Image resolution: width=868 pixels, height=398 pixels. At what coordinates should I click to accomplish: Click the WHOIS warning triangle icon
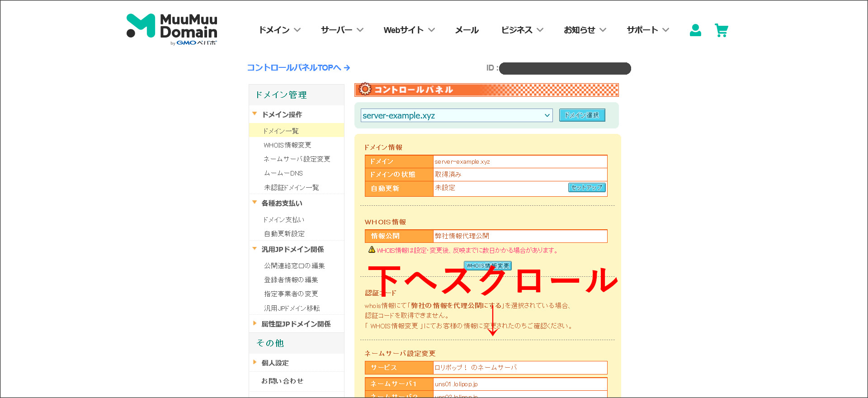372,250
